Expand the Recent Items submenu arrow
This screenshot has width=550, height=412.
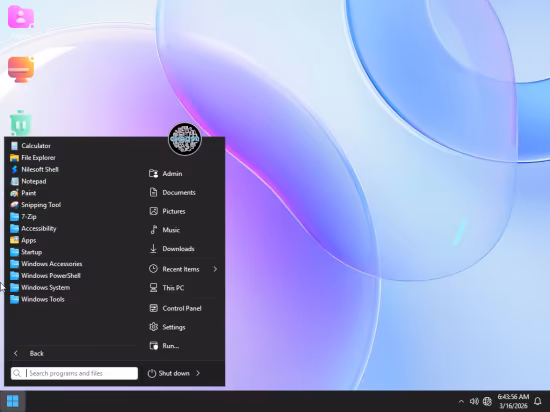[215, 269]
